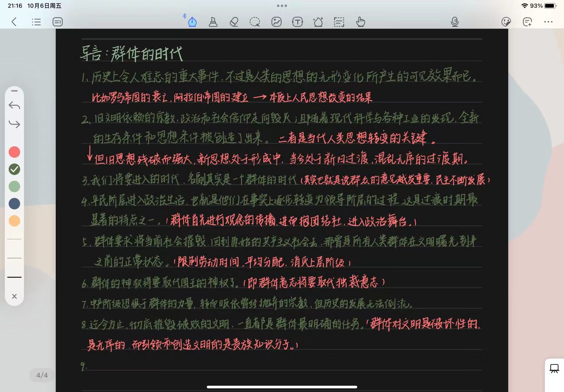The height and width of the screenshot is (392, 564).
Task: Select the highlighter marker tool
Action: click(x=213, y=22)
